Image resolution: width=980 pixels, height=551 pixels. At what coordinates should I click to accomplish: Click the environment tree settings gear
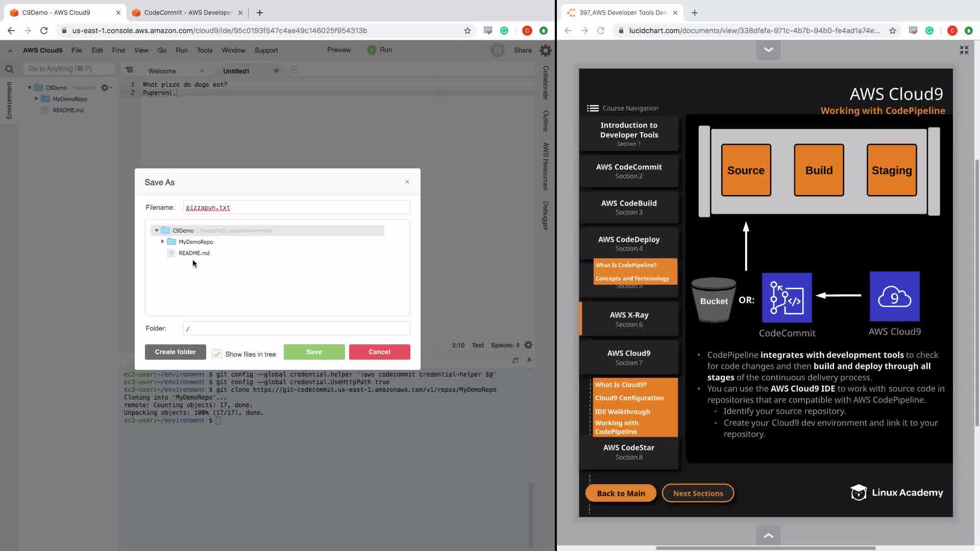(x=105, y=88)
